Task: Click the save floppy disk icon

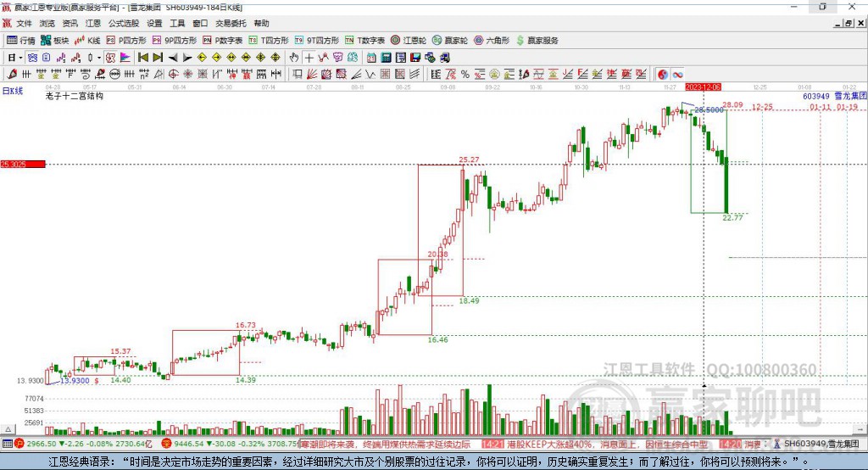Action: (415, 58)
